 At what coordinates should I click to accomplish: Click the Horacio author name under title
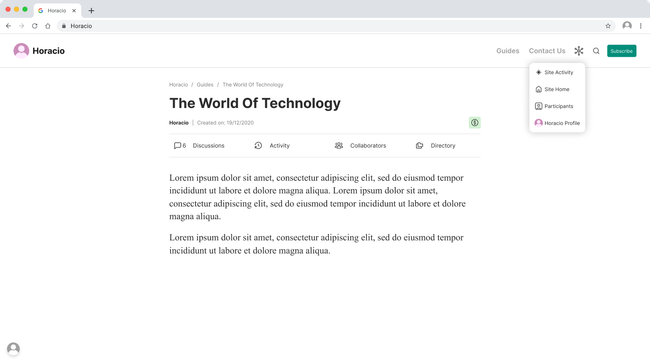point(179,123)
